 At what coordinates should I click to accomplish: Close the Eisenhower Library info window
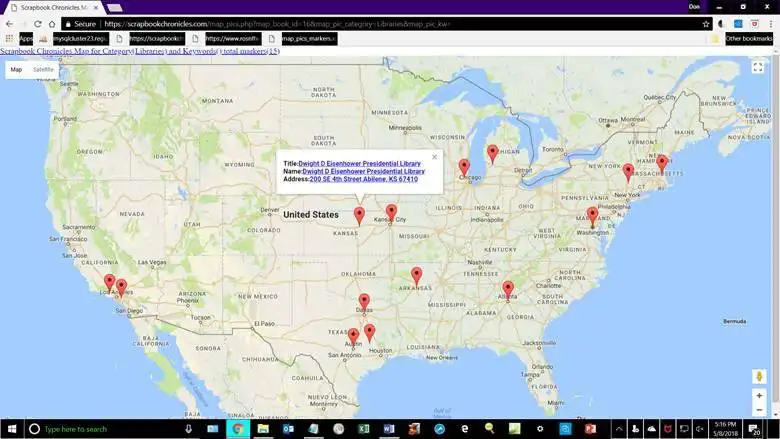[434, 157]
